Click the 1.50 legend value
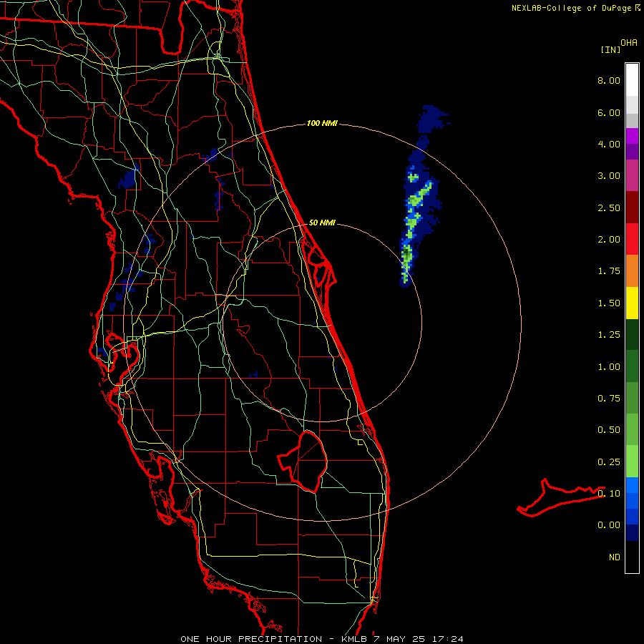The image size is (644, 644). point(609,303)
